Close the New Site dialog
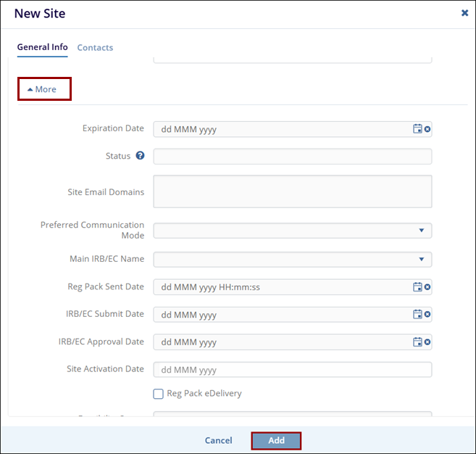This screenshot has height=454, width=476. point(464,13)
